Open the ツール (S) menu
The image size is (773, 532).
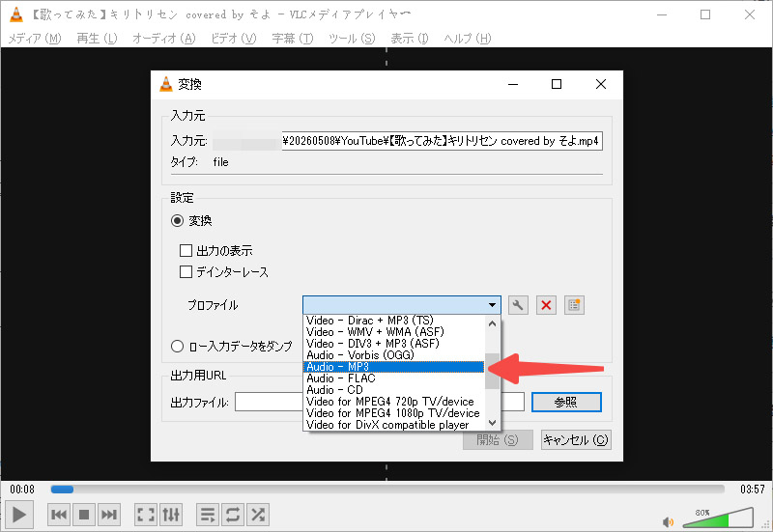352,39
